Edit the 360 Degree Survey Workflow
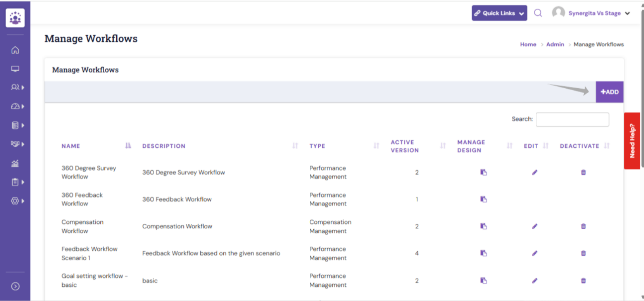The image size is (644, 301). pyautogui.click(x=535, y=172)
